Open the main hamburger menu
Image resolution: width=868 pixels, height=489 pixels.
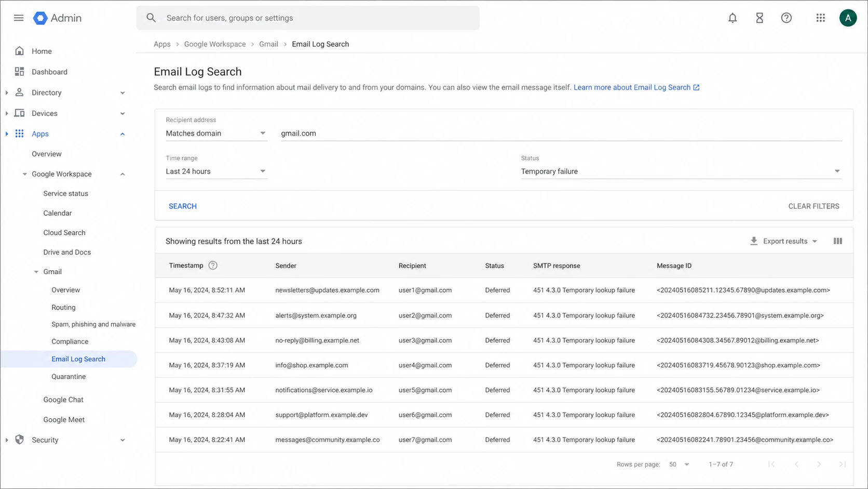click(19, 18)
